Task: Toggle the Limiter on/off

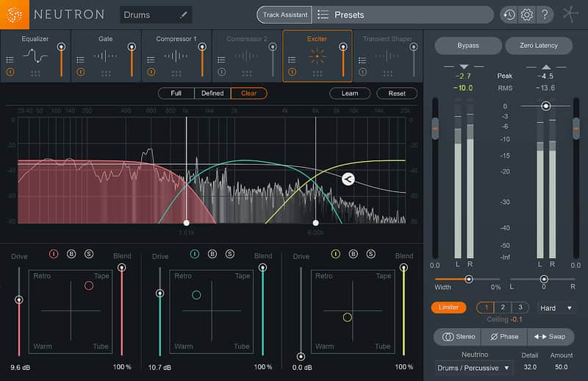Action: (x=448, y=307)
